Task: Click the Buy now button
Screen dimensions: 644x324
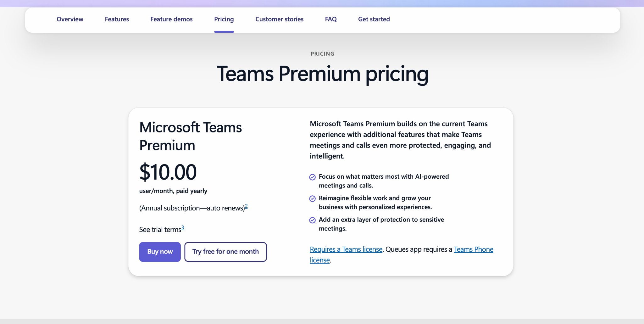Action: (x=160, y=252)
